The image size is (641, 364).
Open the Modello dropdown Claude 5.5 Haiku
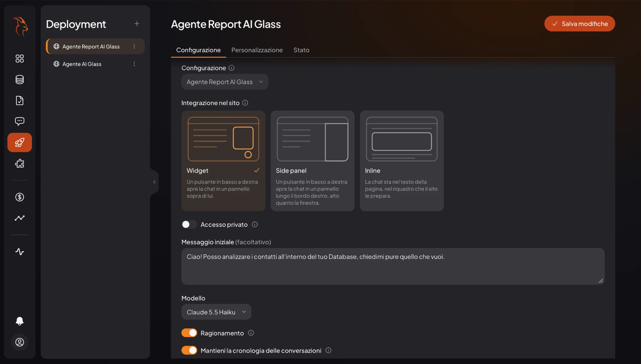[216, 312]
